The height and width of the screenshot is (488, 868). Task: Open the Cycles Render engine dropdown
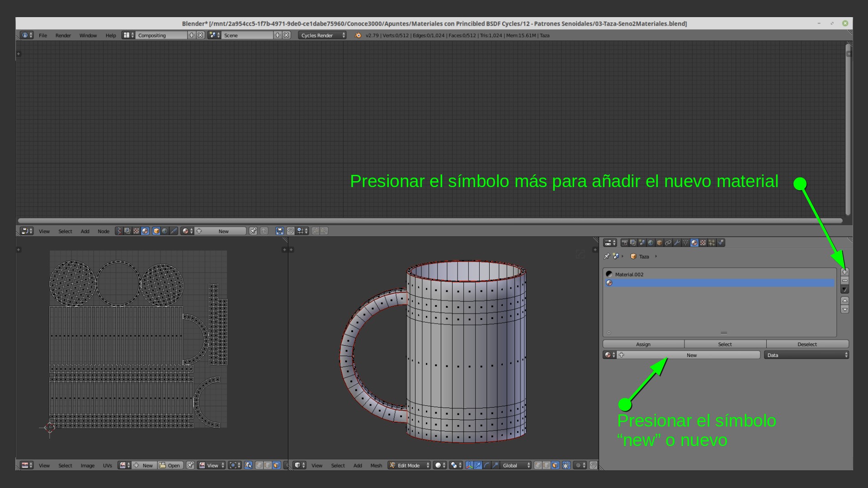pyautogui.click(x=322, y=35)
